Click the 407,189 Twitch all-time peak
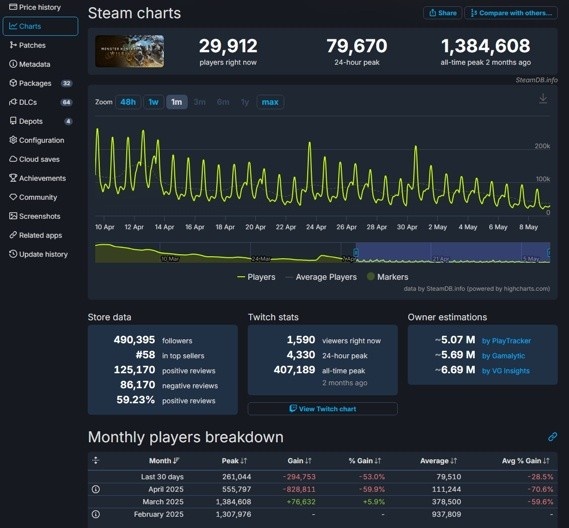This screenshot has height=528, width=569. (x=294, y=370)
